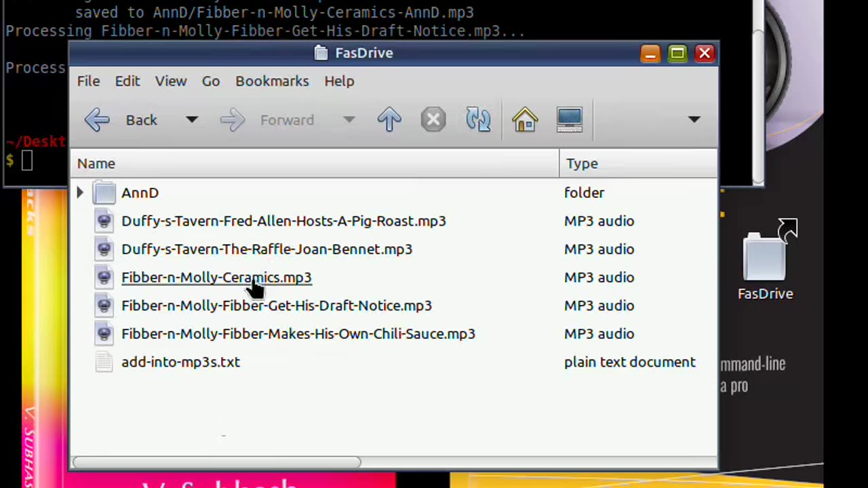Viewport: 868px width, 488px height.
Task: Select Duffy-s-Tavern-The-Raffle-Joan-Bennet.mp3 file name
Action: [x=267, y=249]
